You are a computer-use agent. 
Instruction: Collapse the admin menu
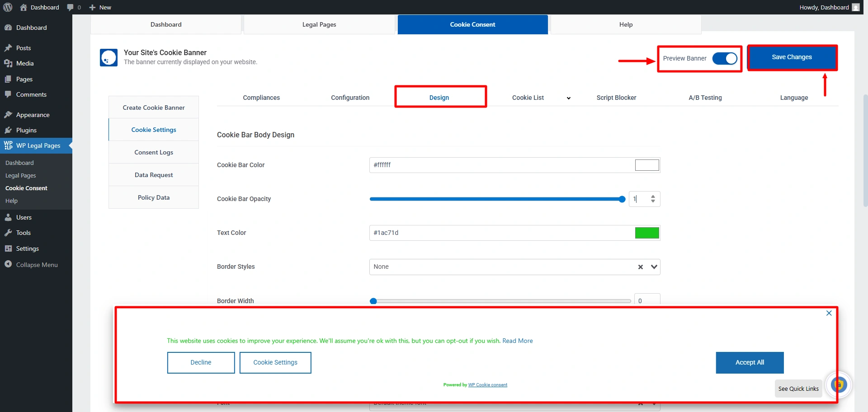click(31, 265)
